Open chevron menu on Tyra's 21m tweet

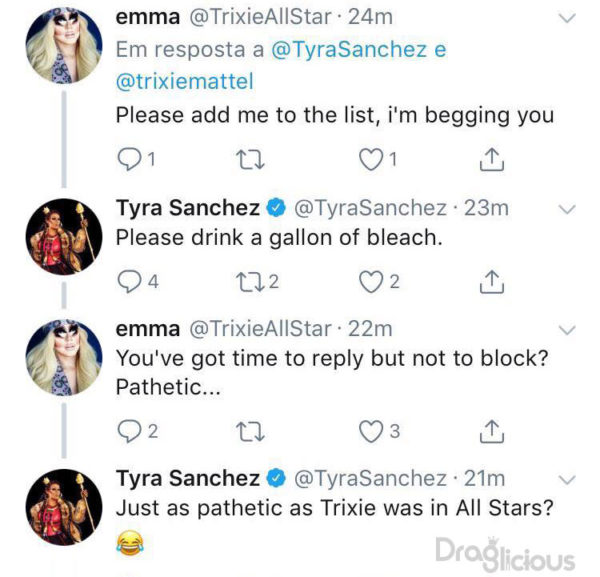567,479
